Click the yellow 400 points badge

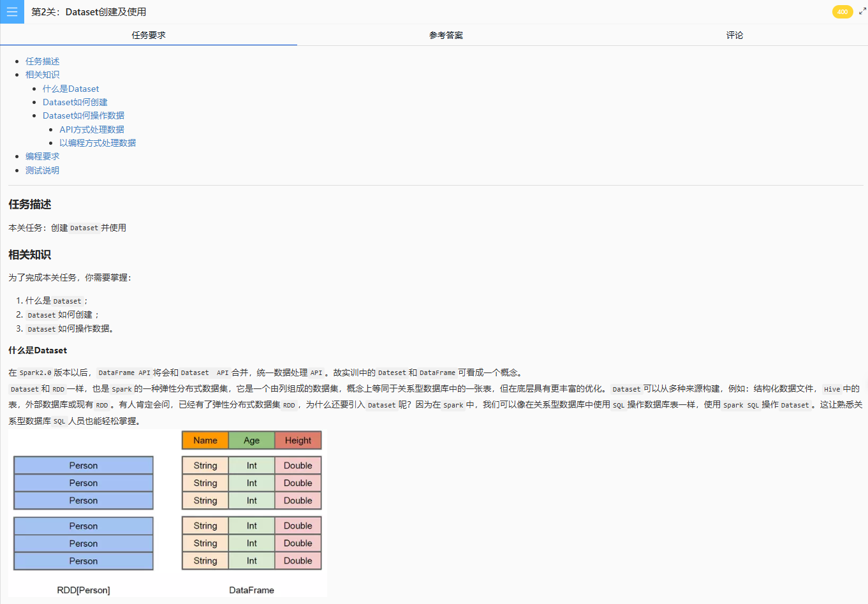click(842, 11)
